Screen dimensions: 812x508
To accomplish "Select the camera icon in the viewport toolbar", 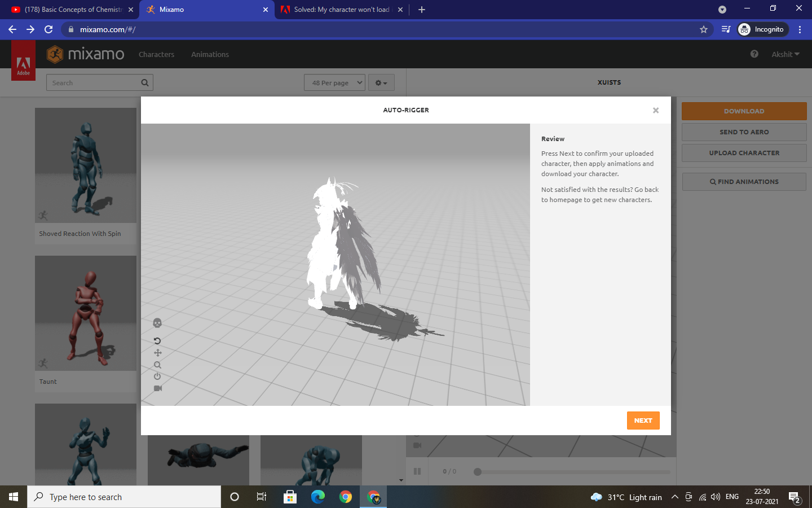I will pos(157,388).
